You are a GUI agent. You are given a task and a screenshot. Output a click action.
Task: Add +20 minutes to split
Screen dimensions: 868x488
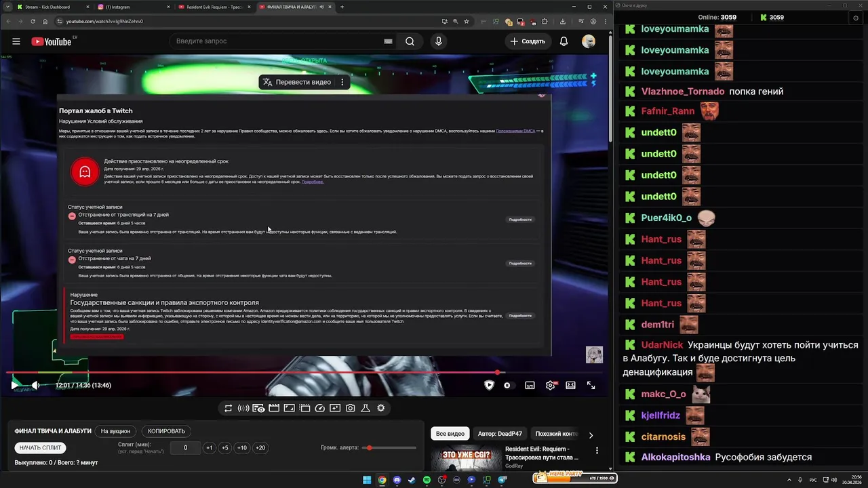click(260, 448)
